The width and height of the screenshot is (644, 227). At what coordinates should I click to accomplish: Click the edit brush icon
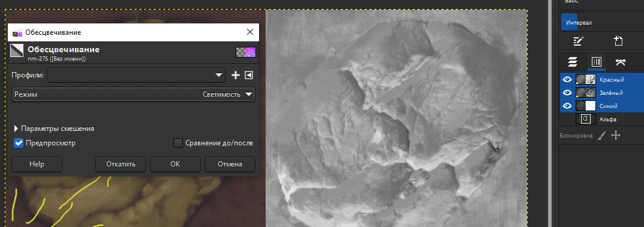(579, 41)
